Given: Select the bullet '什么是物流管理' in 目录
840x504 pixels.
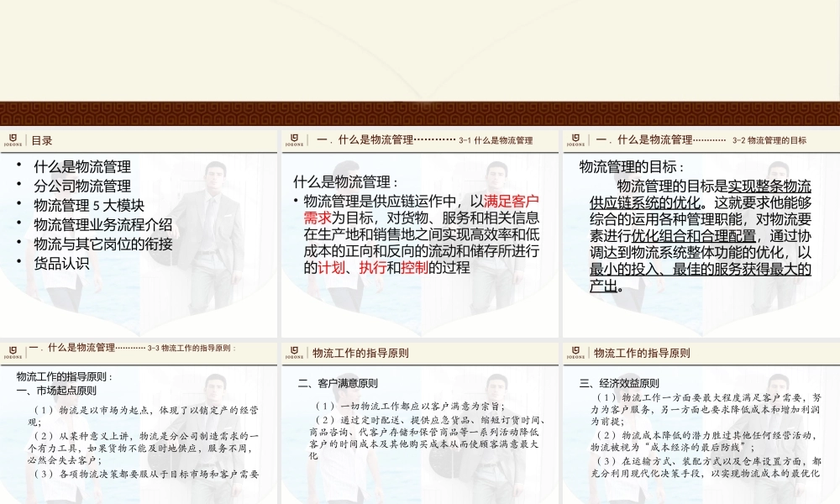Looking at the screenshot, I should 82,166.
